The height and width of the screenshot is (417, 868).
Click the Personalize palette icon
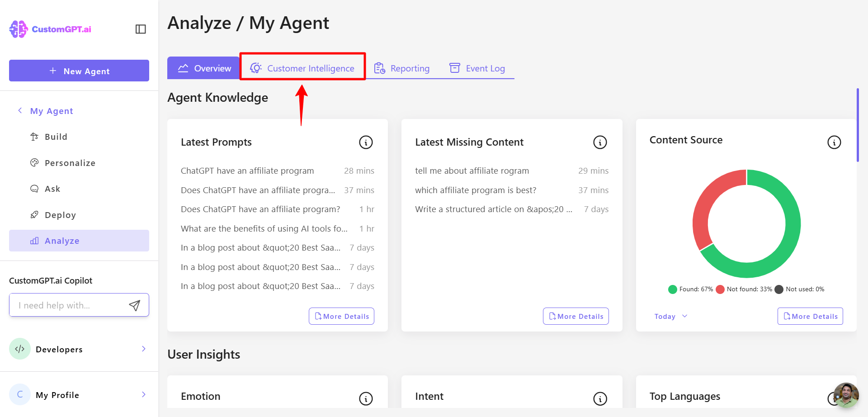point(34,163)
